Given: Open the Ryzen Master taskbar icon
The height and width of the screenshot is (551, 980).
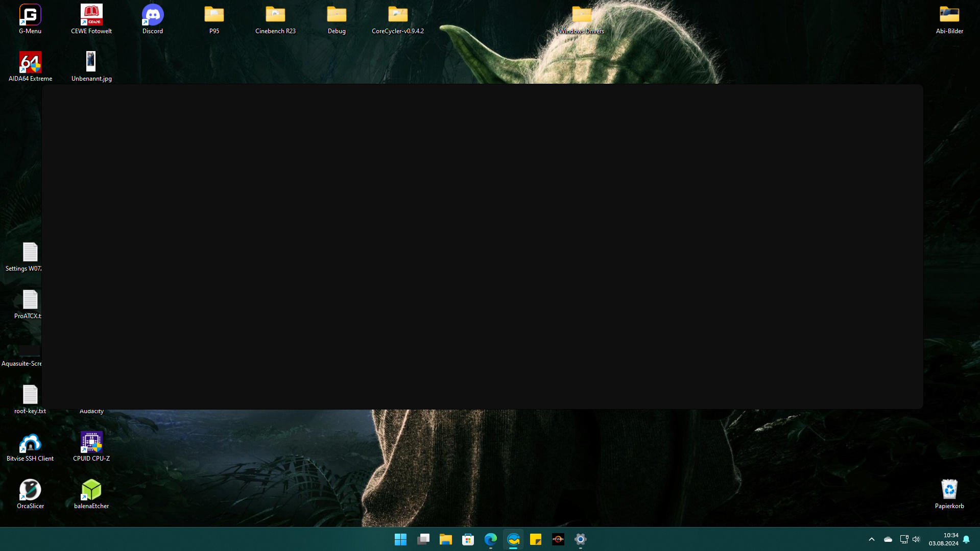Looking at the screenshot, I should tap(558, 539).
